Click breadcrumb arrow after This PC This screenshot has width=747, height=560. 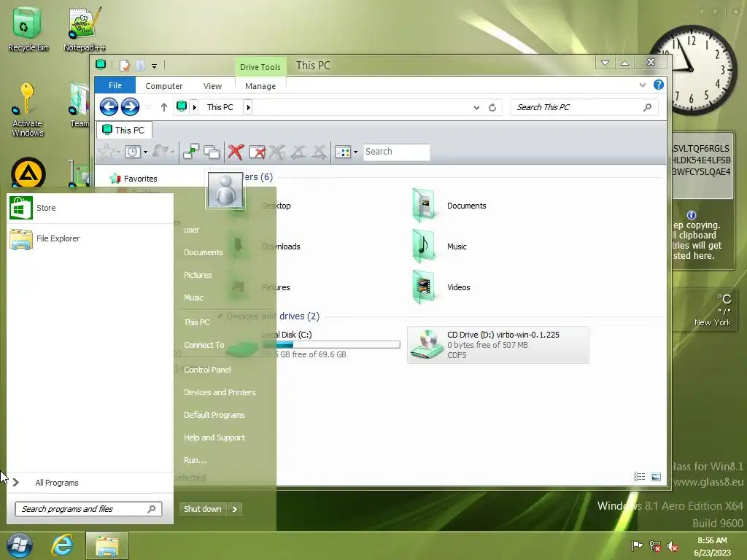click(248, 108)
